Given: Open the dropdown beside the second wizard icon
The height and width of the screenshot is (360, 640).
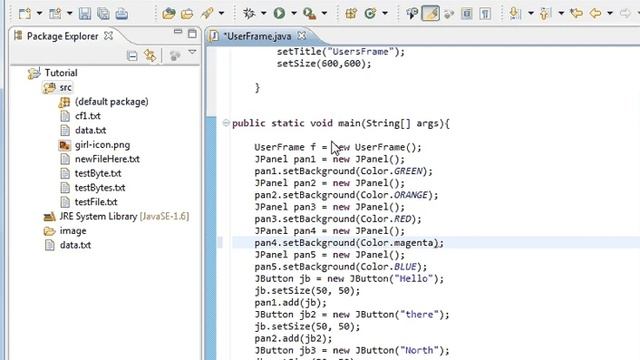Looking at the screenshot, I should (69, 13).
